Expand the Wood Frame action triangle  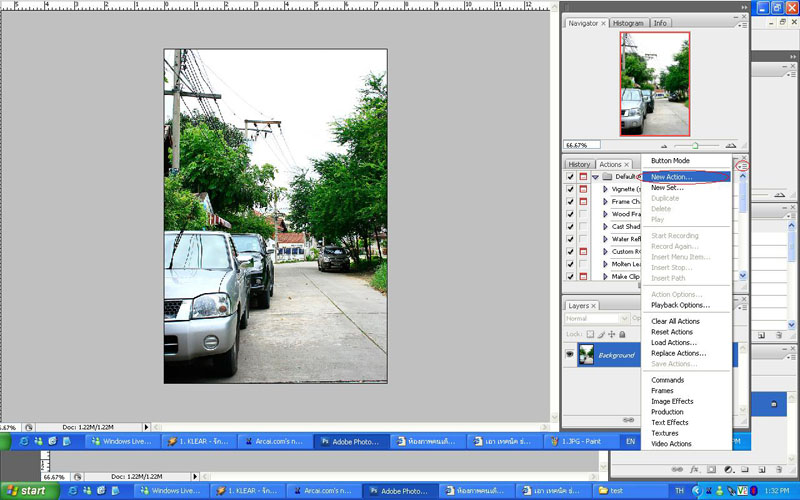point(605,214)
